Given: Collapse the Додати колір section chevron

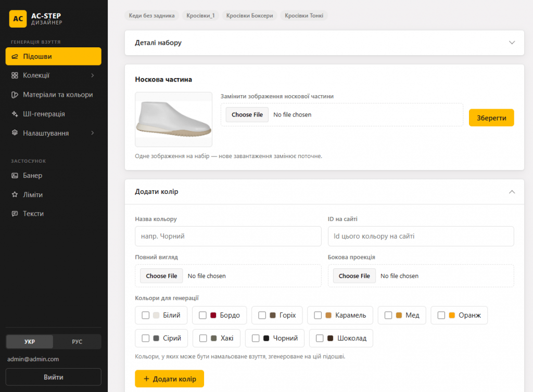Looking at the screenshot, I should 512,192.
